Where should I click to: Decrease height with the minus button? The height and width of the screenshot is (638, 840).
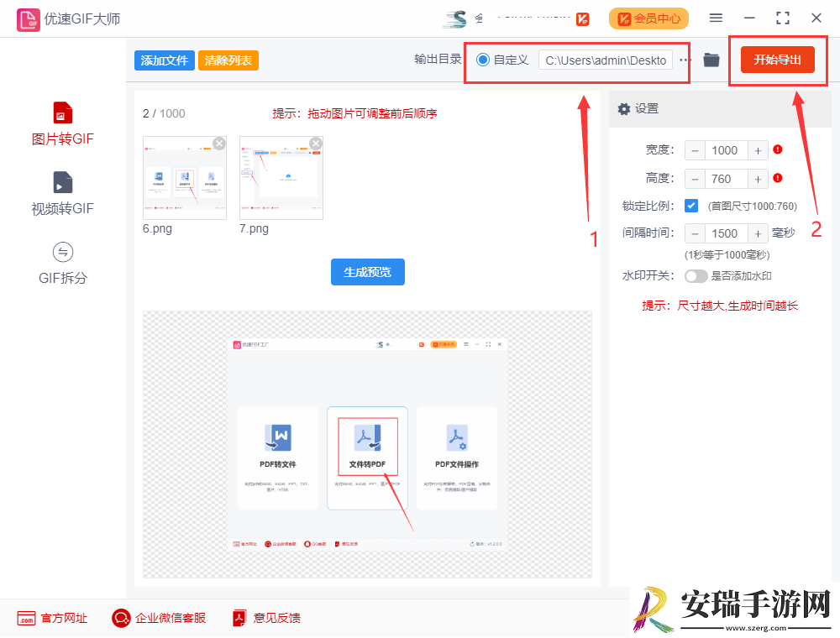pos(695,179)
